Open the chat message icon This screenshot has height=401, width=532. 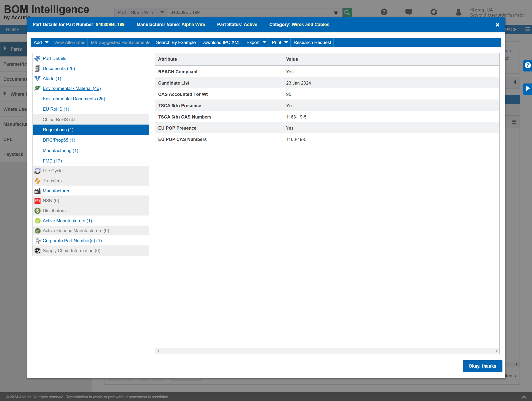pos(409,12)
